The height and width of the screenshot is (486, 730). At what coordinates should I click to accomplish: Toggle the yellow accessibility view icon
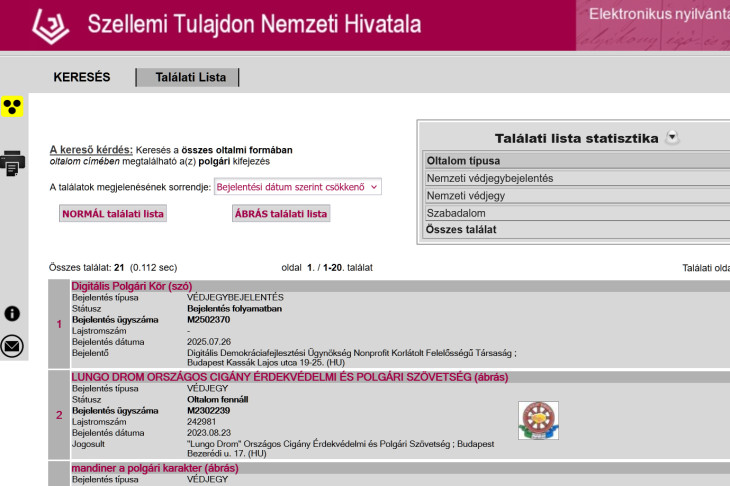(12, 107)
